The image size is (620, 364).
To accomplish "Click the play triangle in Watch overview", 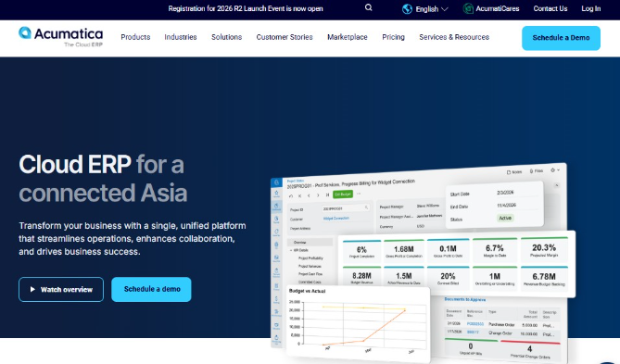I will click(32, 289).
